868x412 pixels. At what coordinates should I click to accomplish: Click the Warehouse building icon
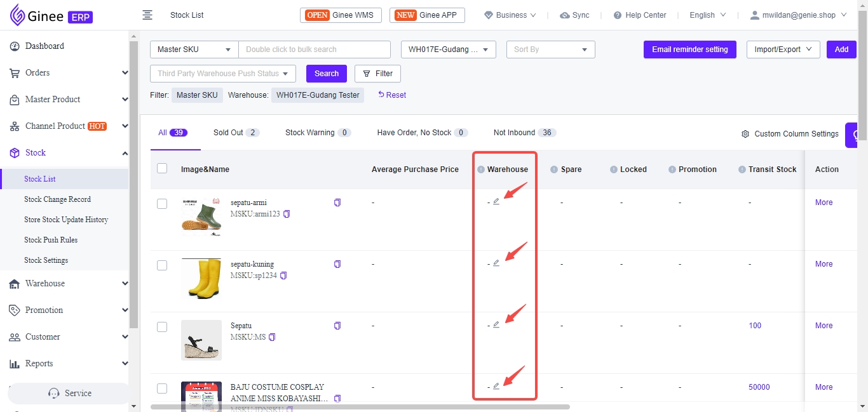click(14, 284)
